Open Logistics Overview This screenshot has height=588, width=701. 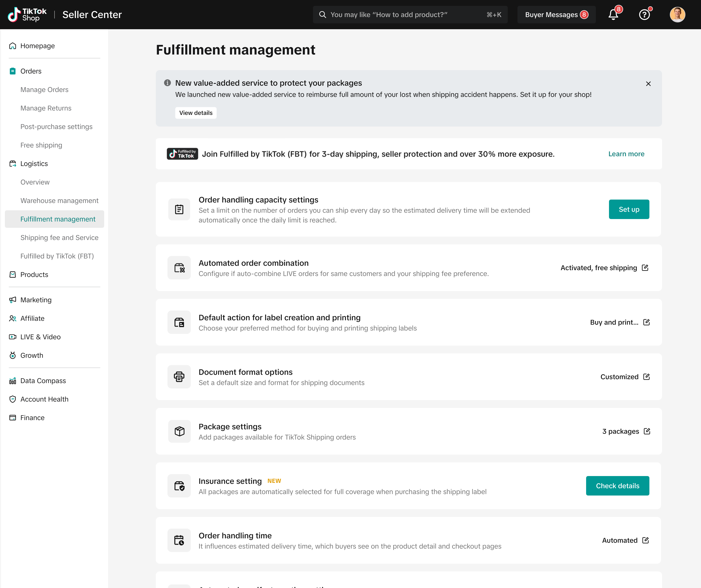tap(35, 182)
